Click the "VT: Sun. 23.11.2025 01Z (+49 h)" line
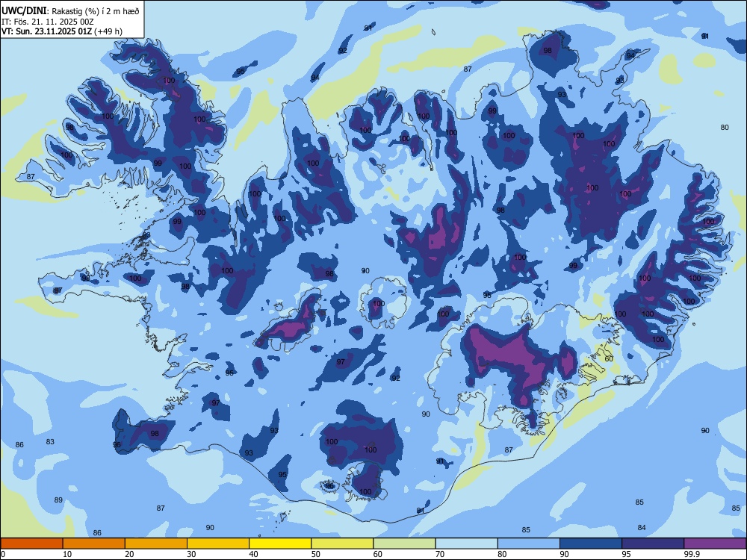This screenshot has width=747, height=560. [x=62, y=31]
